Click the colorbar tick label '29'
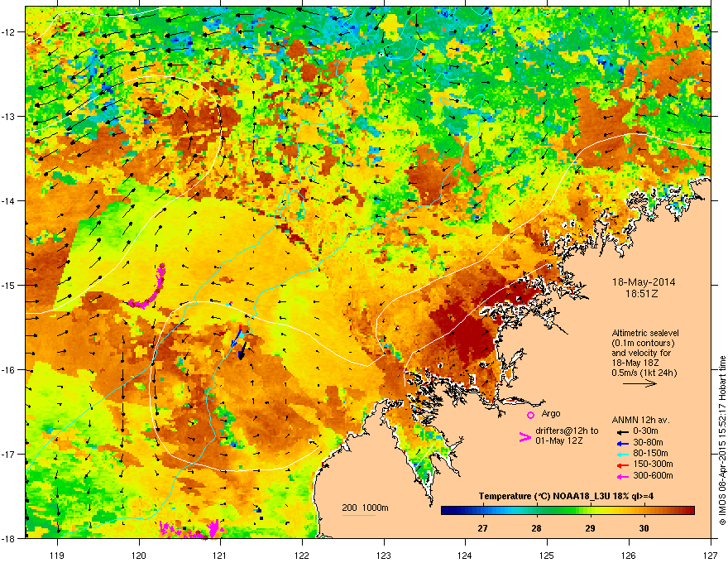The width and height of the screenshot is (728, 563). tap(590, 528)
